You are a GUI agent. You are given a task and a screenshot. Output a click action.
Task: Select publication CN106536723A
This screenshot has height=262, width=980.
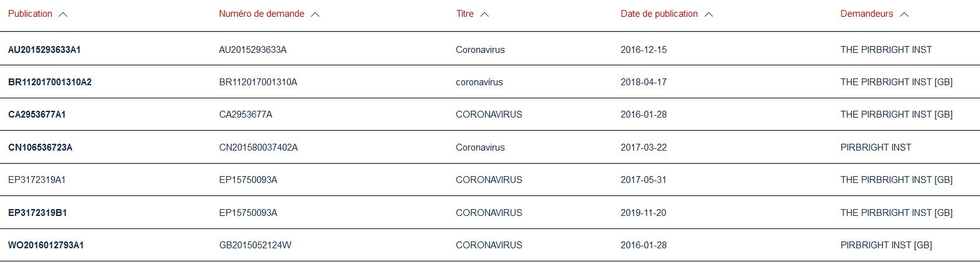pos(40,147)
